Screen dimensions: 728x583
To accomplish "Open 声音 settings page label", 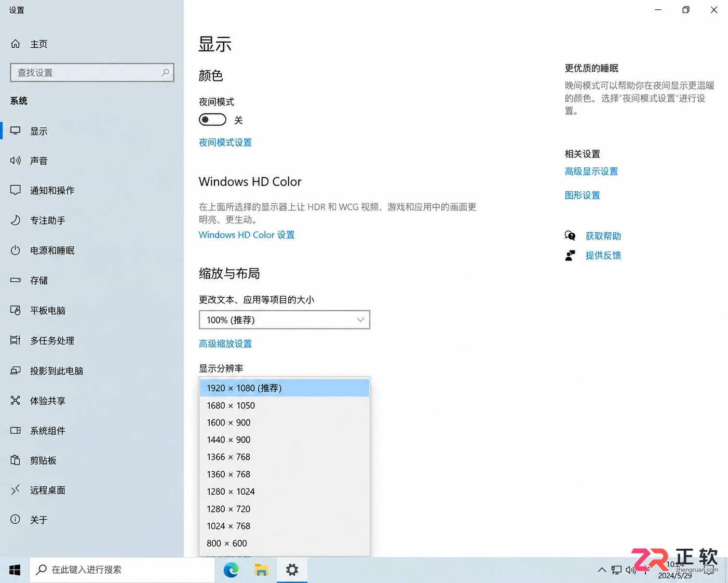I will click(38, 161).
